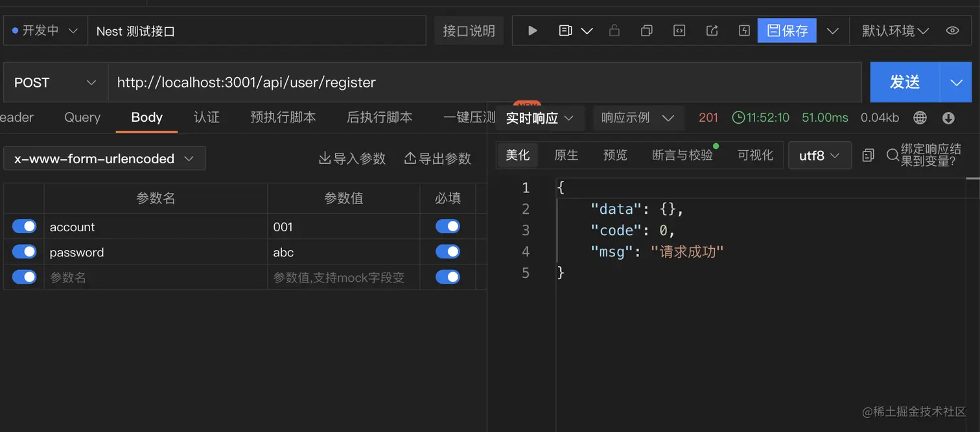The image size is (980, 432).
Task: Toggle the empty row 必填 switch
Action: pos(448,277)
